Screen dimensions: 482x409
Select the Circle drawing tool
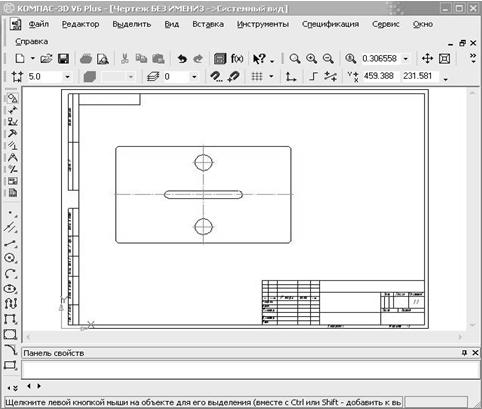click(10, 258)
